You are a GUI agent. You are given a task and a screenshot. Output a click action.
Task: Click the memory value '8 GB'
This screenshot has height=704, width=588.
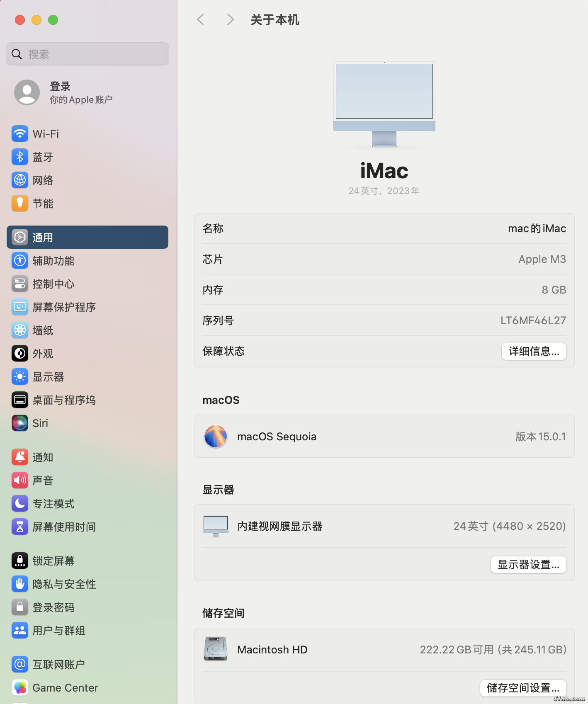(554, 290)
